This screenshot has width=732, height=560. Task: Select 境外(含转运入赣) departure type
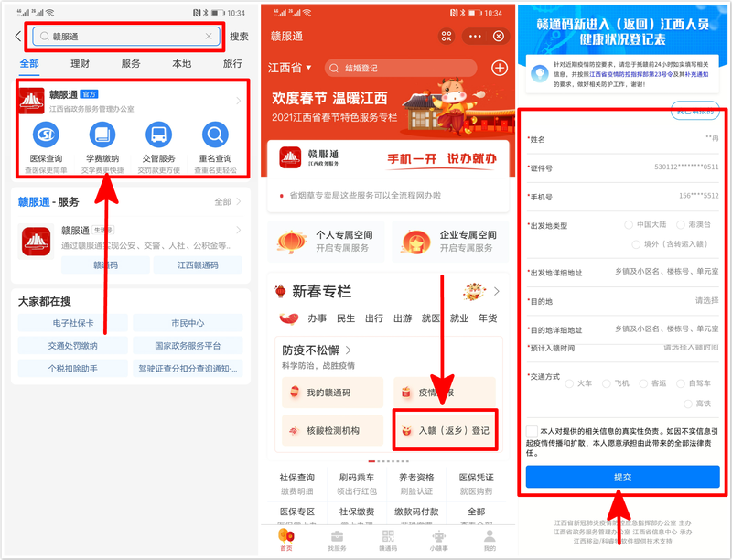(636, 244)
